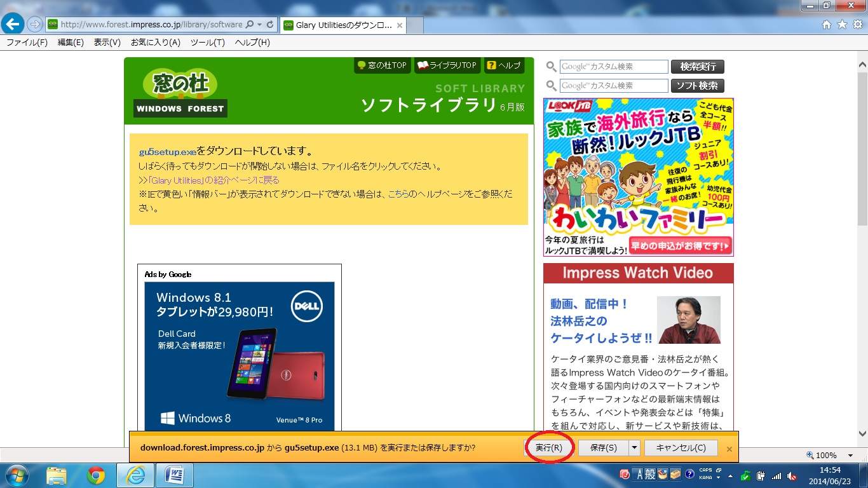Click the gu5setup.exe file name link
The image size is (868, 488).
point(168,152)
